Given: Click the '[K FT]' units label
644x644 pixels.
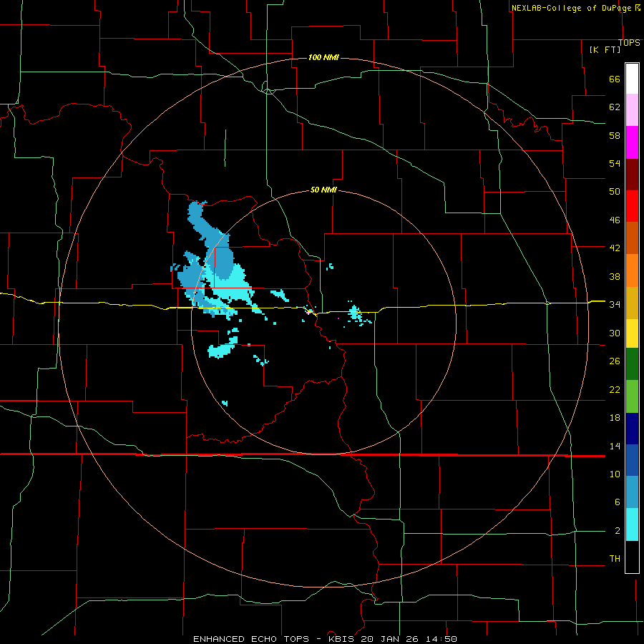Looking at the screenshot, I should tap(605, 49).
